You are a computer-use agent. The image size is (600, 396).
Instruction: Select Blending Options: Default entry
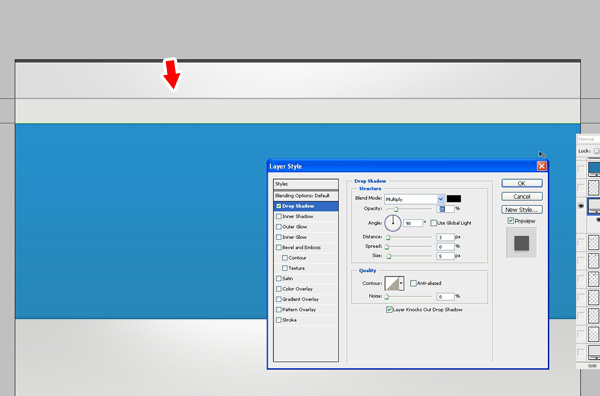click(306, 196)
